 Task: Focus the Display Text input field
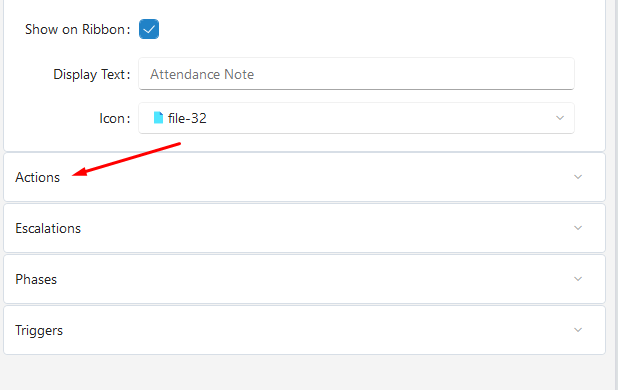pos(356,74)
